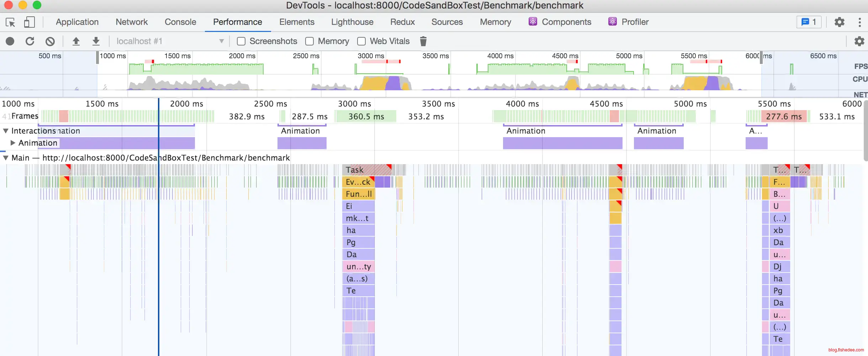Collapse the Interactions track
The image size is (868, 356).
[6, 131]
